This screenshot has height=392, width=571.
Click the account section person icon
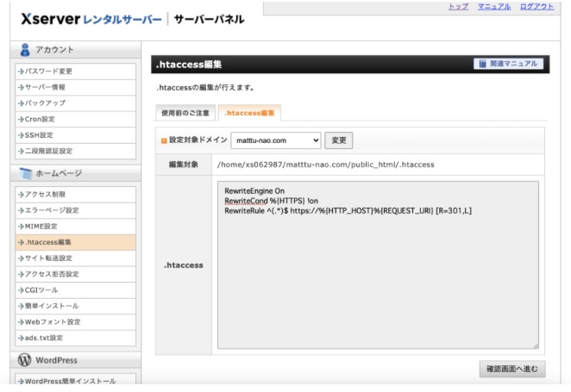tap(25, 50)
